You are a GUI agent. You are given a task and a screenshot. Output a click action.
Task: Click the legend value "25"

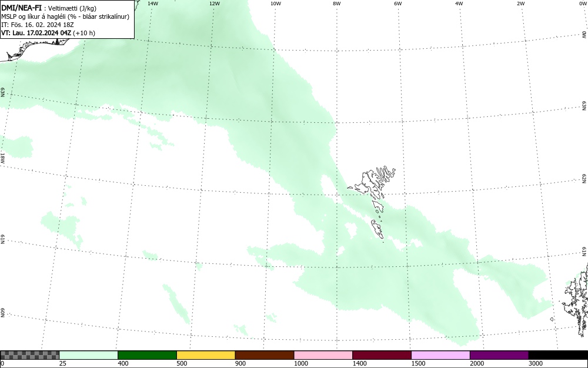[x=63, y=363]
